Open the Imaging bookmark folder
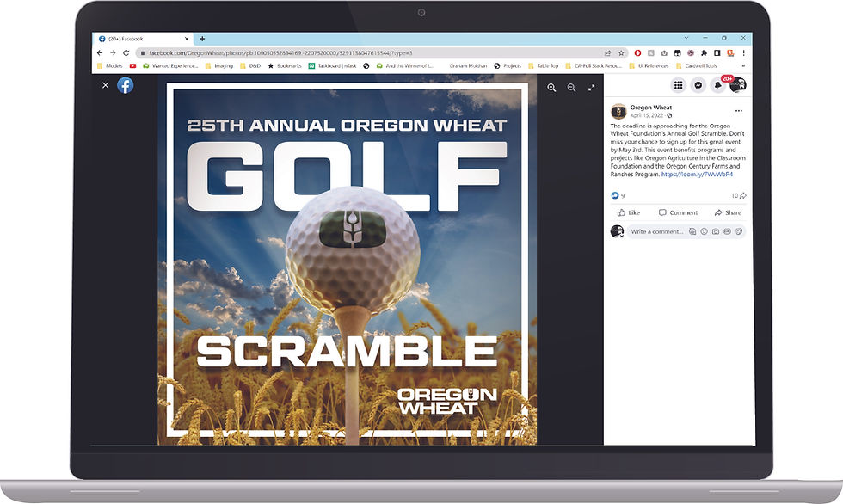This screenshot has height=504, width=843. click(219, 66)
